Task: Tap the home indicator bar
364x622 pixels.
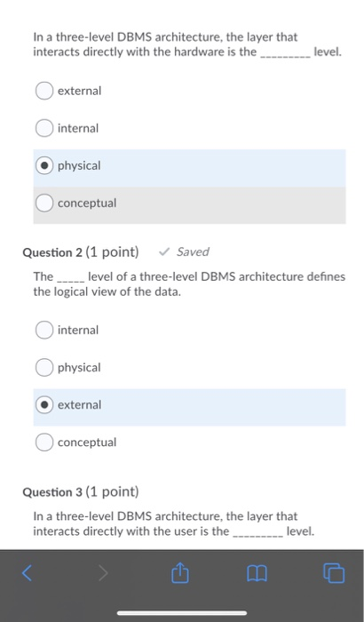Action: (182, 613)
